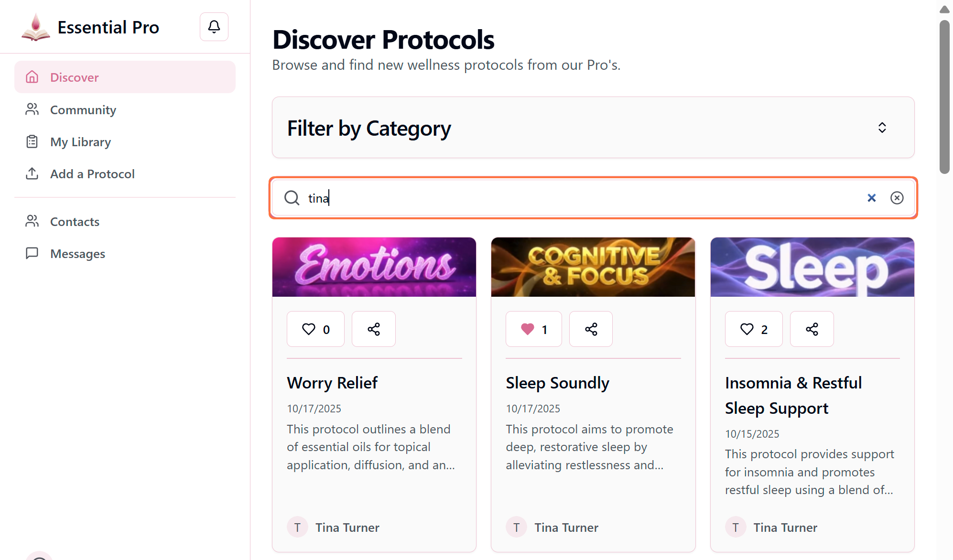
Task: Click the Sleep banner thumbnail
Action: pyautogui.click(x=812, y=267)
